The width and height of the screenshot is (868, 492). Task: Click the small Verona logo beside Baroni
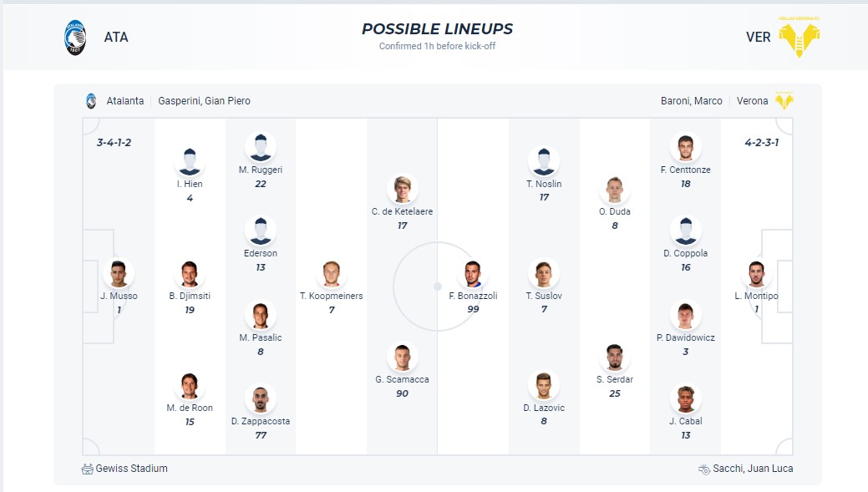pos(784,101)
